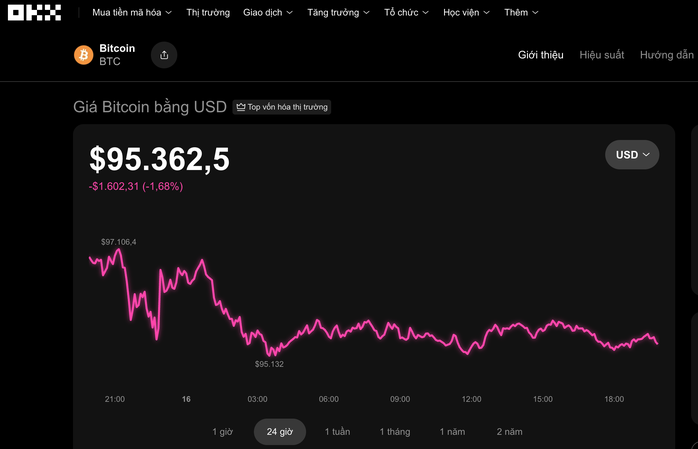Switch to the Hiệu suất tab
Viewport: 698px width, 449px height.
click(x=601, y=55)
